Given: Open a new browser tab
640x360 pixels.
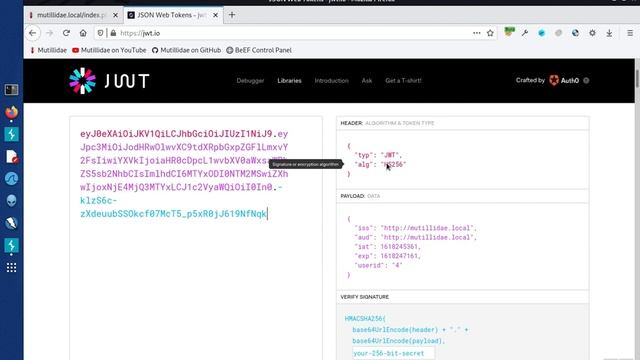Looking at the screenshot, I should pos(232,15).
